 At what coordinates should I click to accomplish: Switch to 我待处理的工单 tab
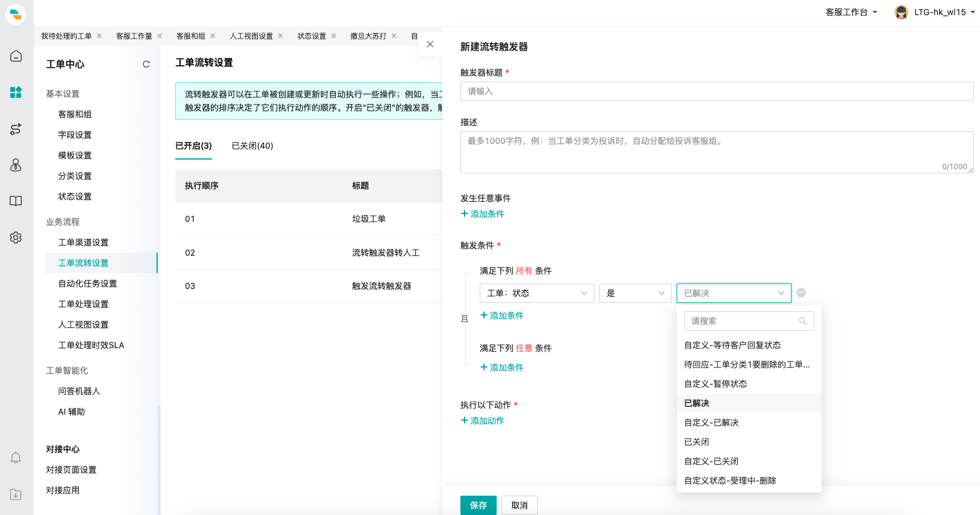coord(66,36)
